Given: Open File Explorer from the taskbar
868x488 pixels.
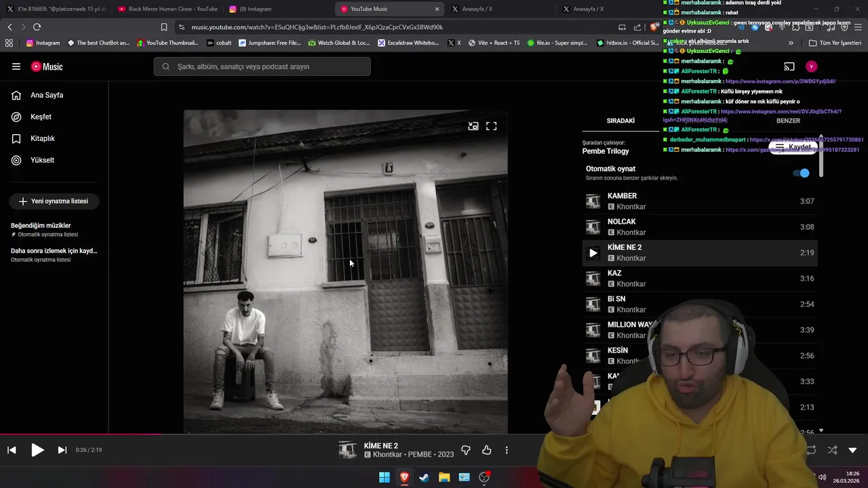Looking at the screenshot, I should [444, 477].
